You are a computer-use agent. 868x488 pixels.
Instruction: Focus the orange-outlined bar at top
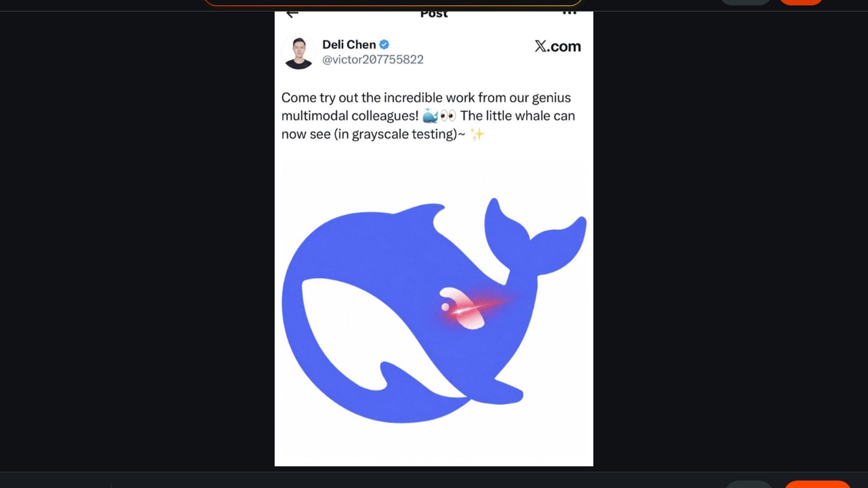coord(393,3)
